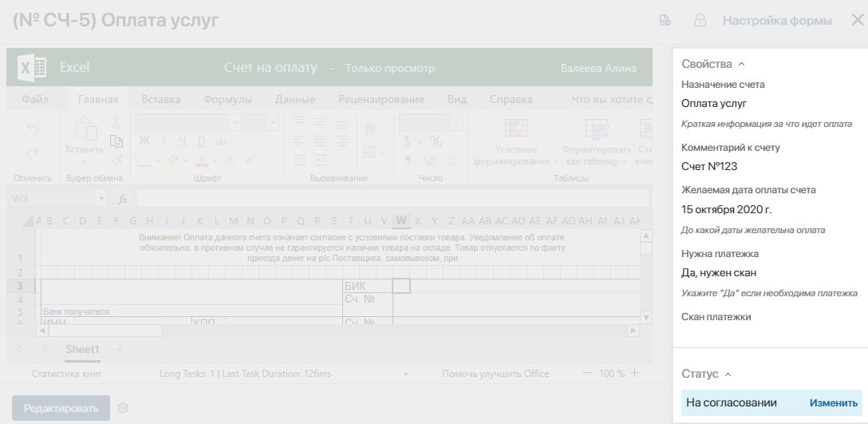Viewport: 868px width, 424px height.
Task: Open the Формулы ribbon tab
Action: click(227, 99)
